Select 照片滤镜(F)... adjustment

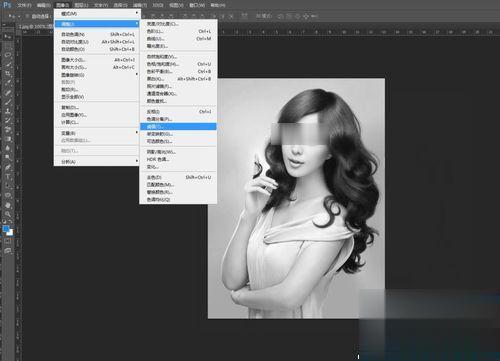tap(178, 86)
